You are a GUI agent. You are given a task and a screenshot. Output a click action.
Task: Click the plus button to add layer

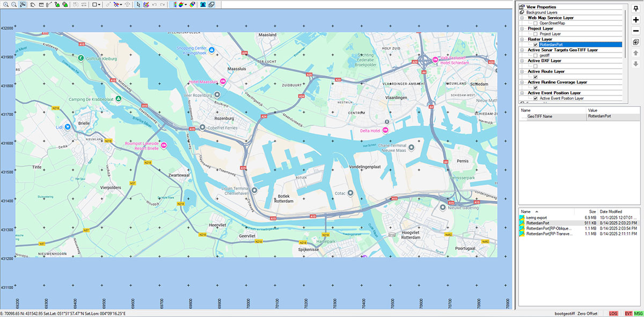coord(635,19)
